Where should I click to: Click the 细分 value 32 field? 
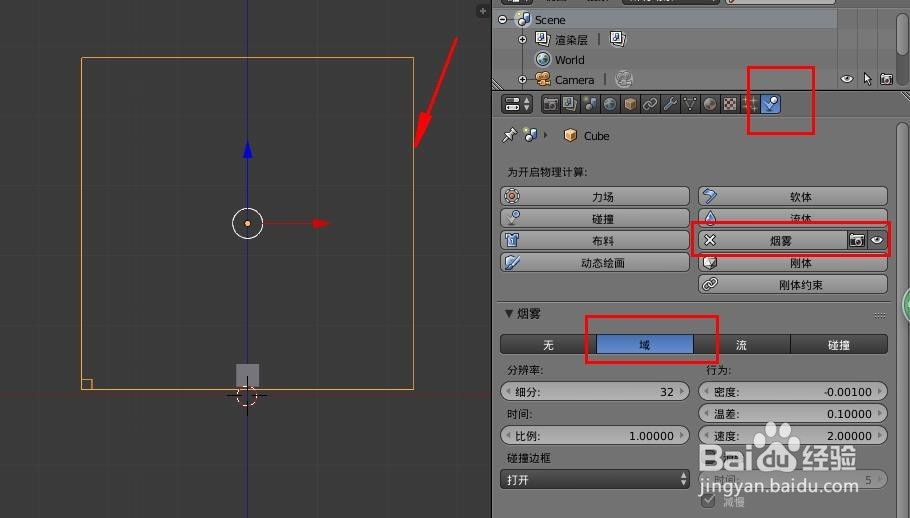(595, 392)
